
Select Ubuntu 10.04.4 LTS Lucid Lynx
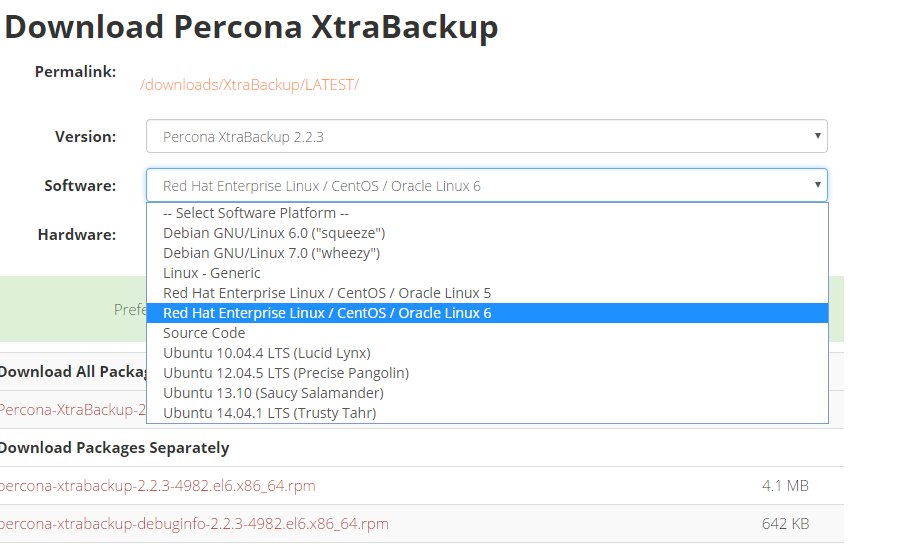487,353
